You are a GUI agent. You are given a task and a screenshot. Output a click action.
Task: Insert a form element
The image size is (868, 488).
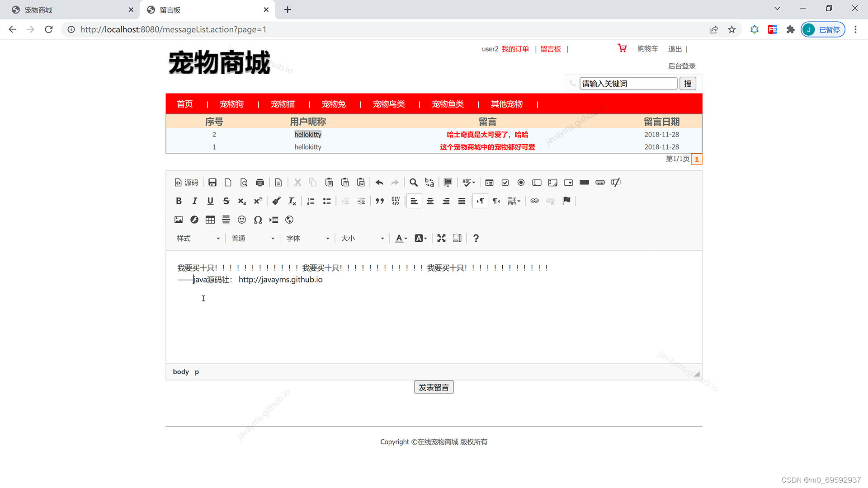pos(489,183)
